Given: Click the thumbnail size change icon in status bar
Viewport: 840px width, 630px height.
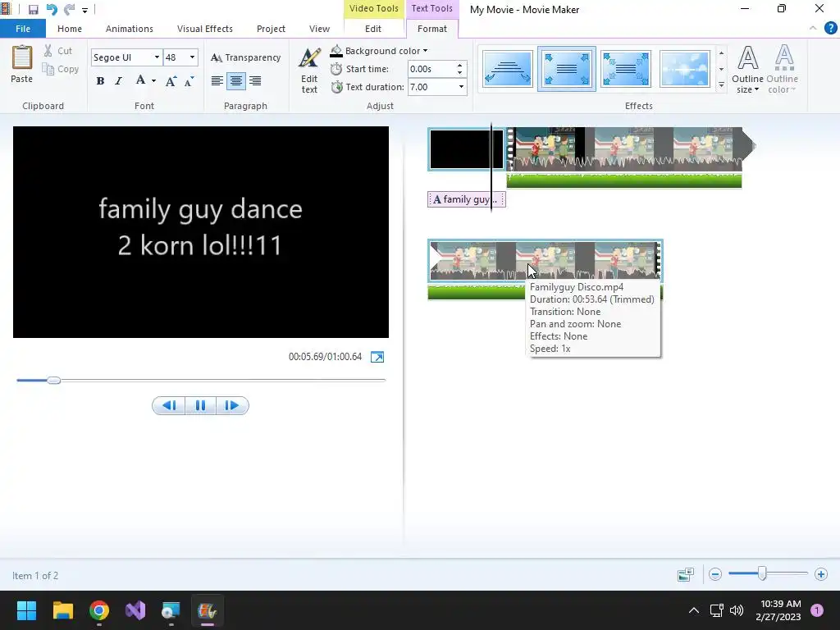Looking at the screenshot, I should pyautogui.click(x=686, y=575).
